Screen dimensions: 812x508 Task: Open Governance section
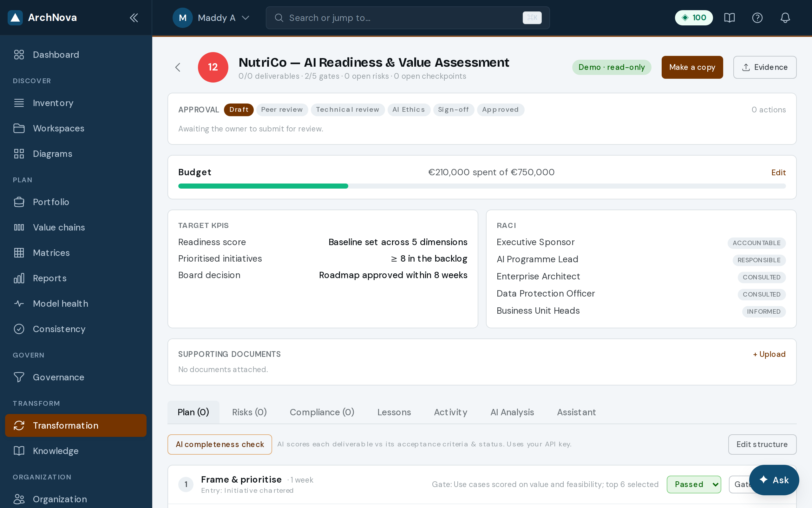(76, 377)
